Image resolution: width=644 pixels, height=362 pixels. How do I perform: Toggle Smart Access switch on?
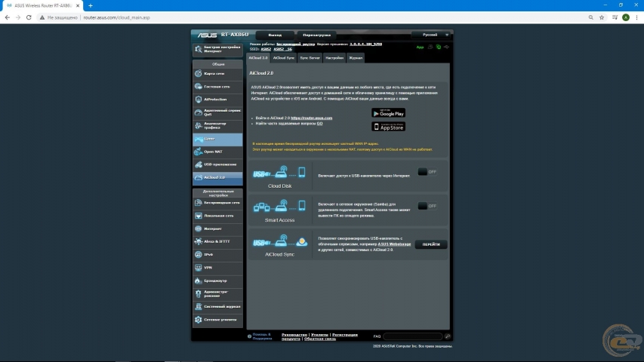[427, 206]
